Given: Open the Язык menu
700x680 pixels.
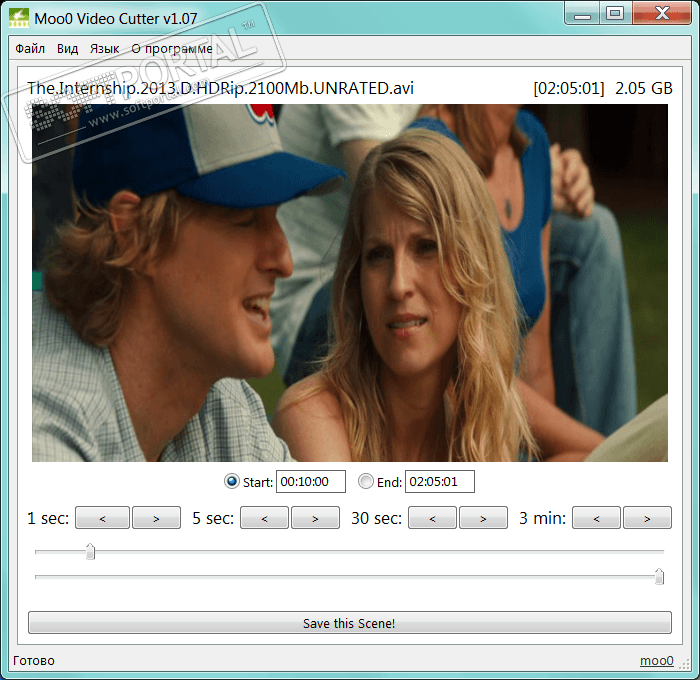Looking at the screenshot, I should [104, 48].
